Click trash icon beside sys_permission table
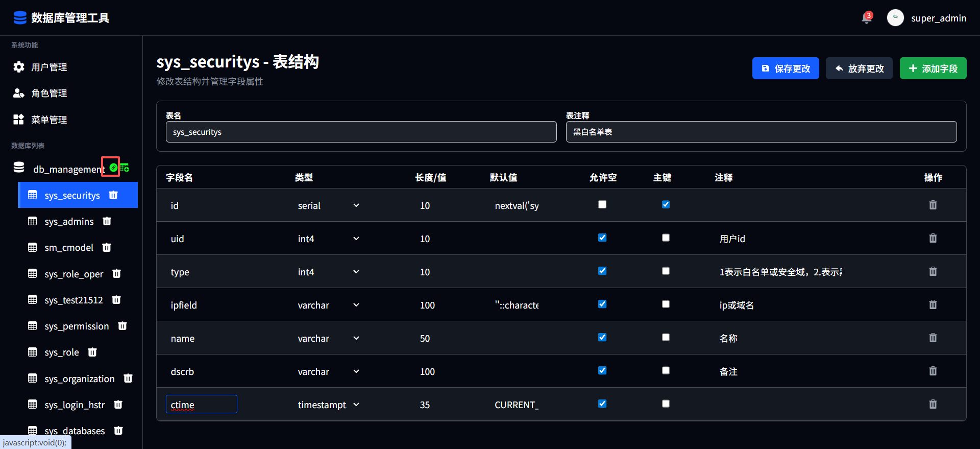This screenshot has height=449, width=980. tap(122, 326)
